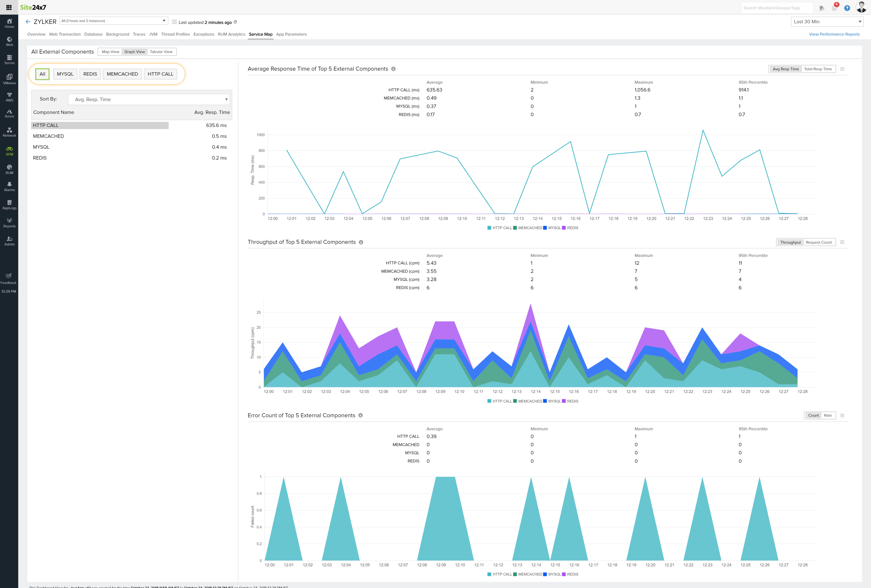This screenshot has height=588, width=871.
Task: Switch throughput chart to Request Count
Action: tap(819, 242)
